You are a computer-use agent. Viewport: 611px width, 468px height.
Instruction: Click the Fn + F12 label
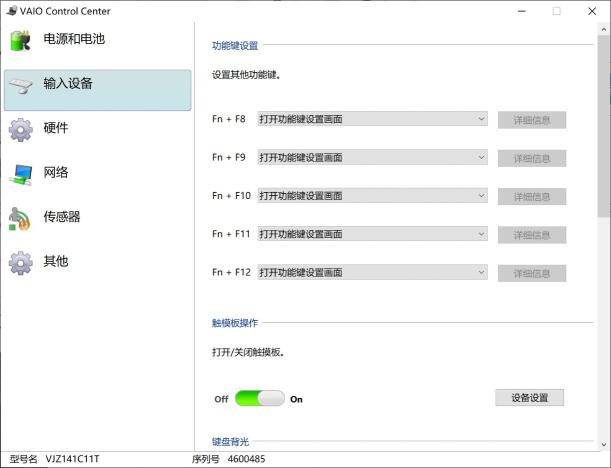231,272
